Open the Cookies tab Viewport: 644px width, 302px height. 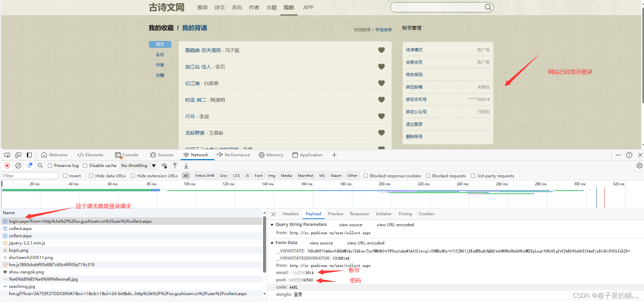click(426, 214)
